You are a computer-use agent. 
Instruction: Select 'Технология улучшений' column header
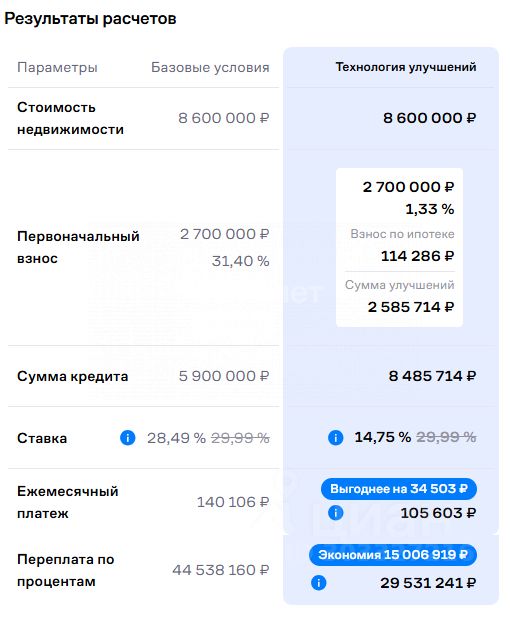(x=406, y=67)
